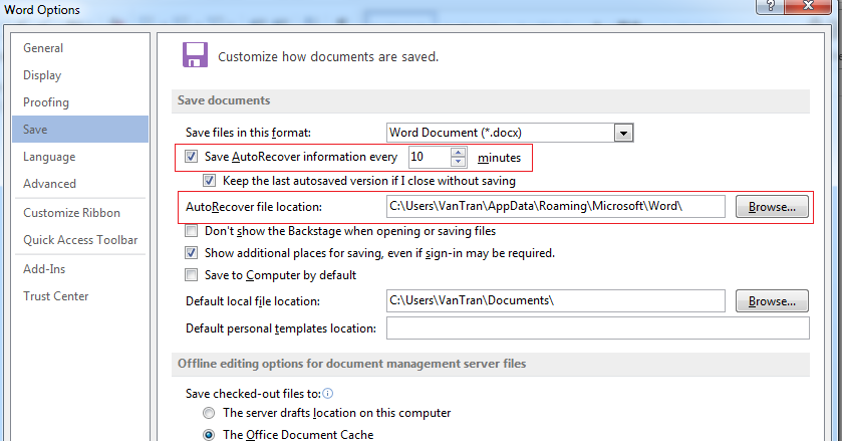
Task: Decrease AutoRecover minutes with down arrow
Action: 458,162
